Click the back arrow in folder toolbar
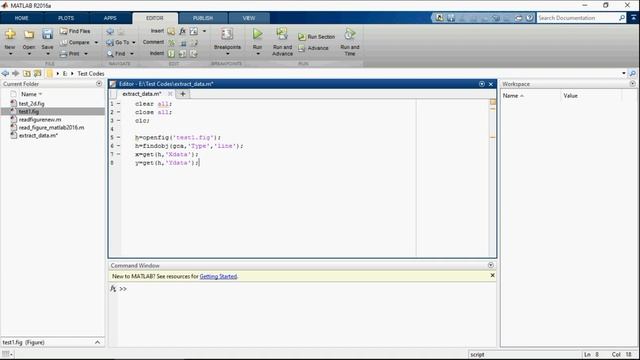Screen dimensions: 640x360 click(x=5, y=73)
